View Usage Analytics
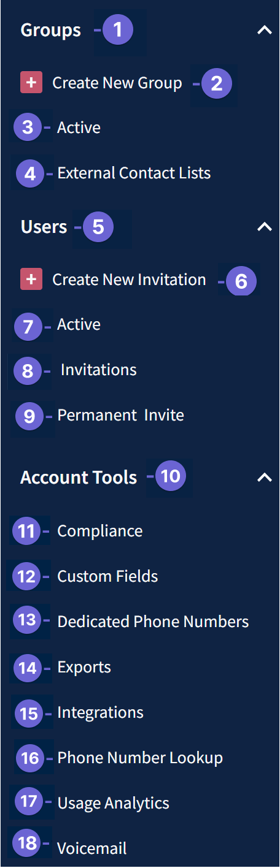This screenshot has height=868, width=280. [x=113, y=803]
